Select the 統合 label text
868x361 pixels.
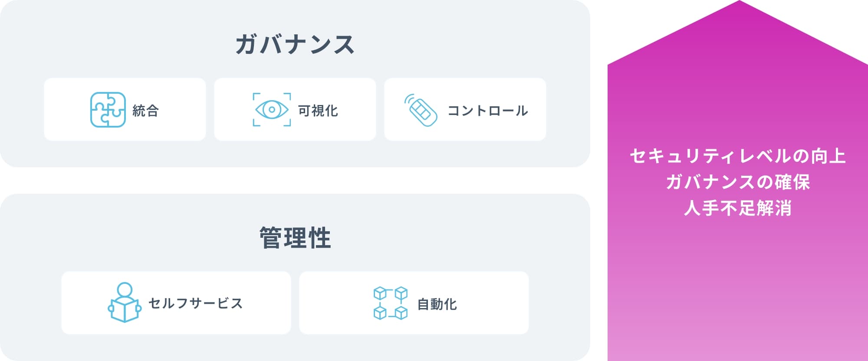(x=146, y=111)
